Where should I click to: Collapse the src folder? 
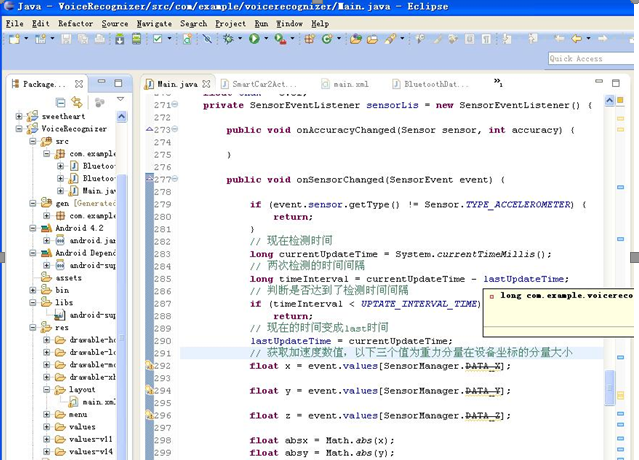[33, 141]
